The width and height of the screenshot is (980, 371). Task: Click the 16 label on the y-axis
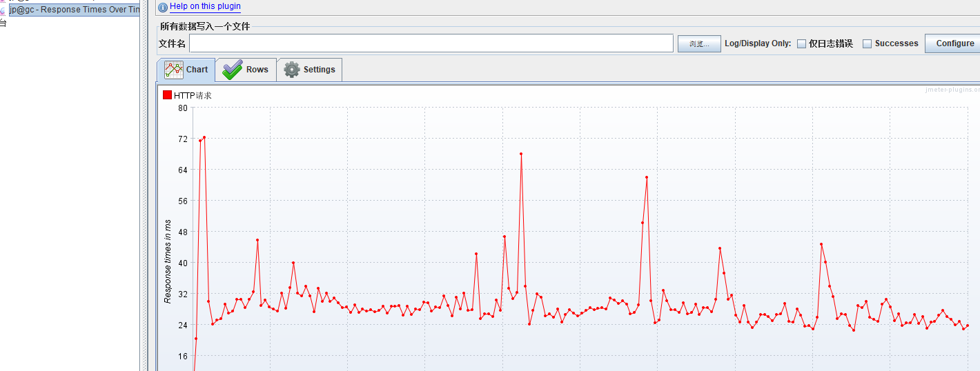[183, 356]
